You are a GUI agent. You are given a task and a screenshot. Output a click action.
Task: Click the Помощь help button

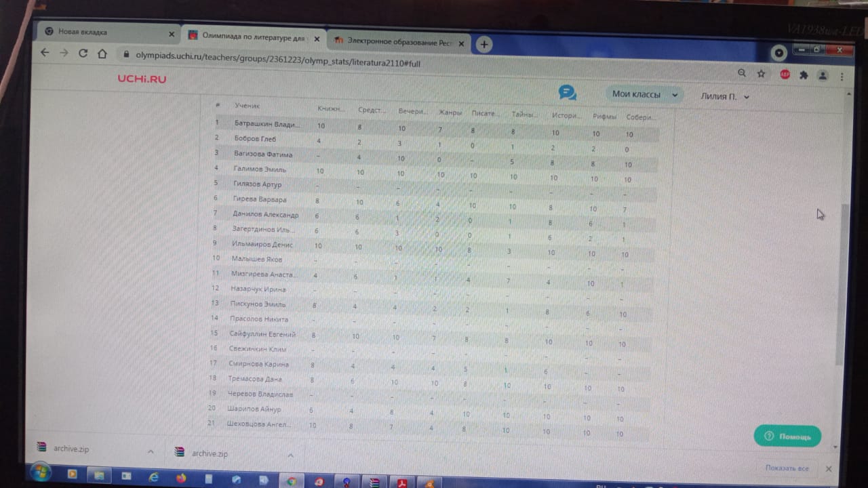point(787,436)
